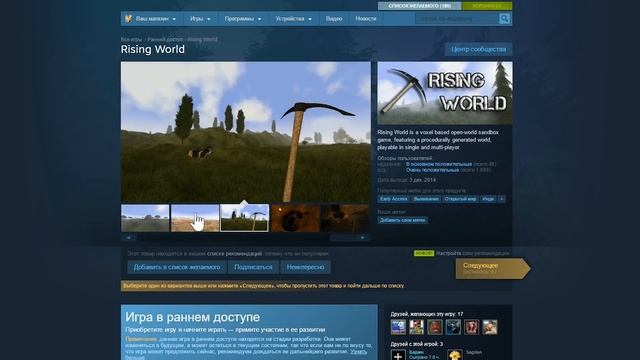Open the Очень положительные all reviews link

pyautogui.click(x=432, y=170)
